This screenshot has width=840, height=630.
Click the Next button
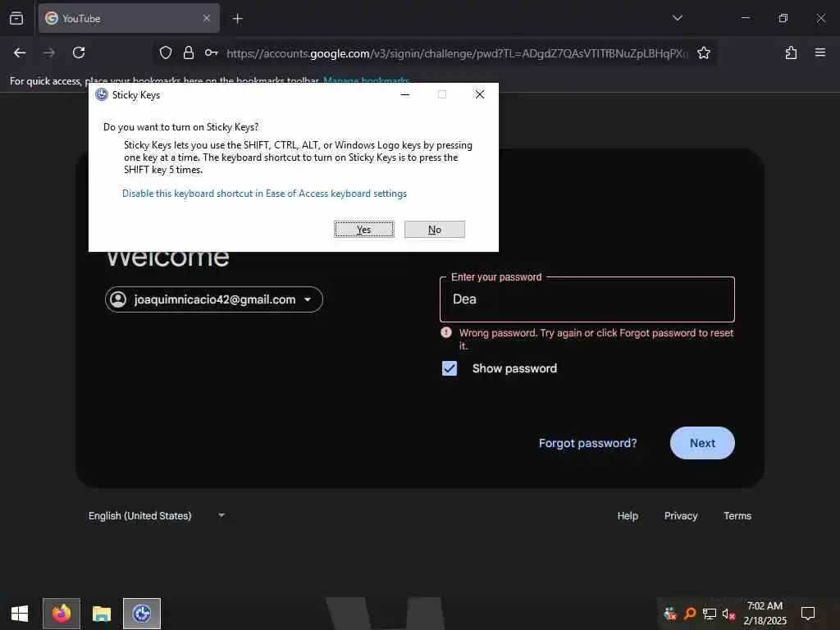[702, 443]
